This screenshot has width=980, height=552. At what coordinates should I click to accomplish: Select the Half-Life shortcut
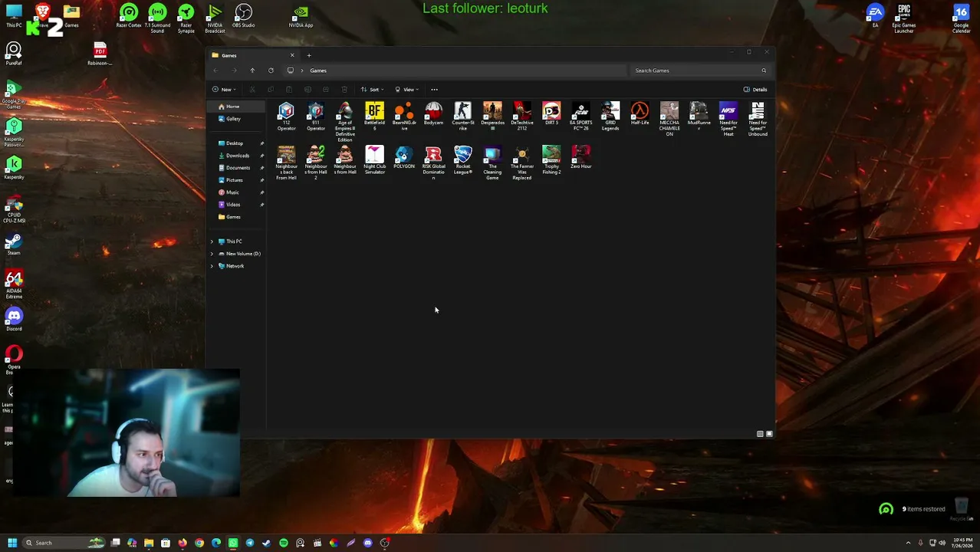coord(640,114)
